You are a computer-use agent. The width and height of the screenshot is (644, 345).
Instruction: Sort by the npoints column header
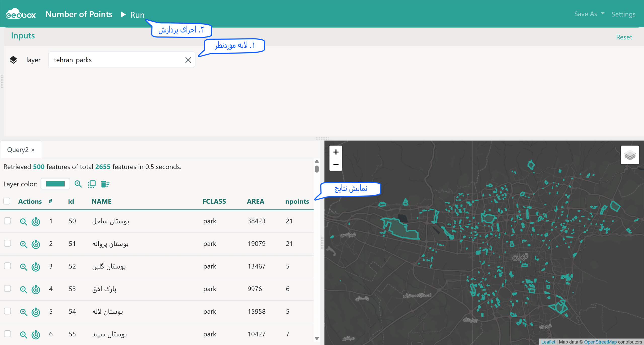(297, 201)
